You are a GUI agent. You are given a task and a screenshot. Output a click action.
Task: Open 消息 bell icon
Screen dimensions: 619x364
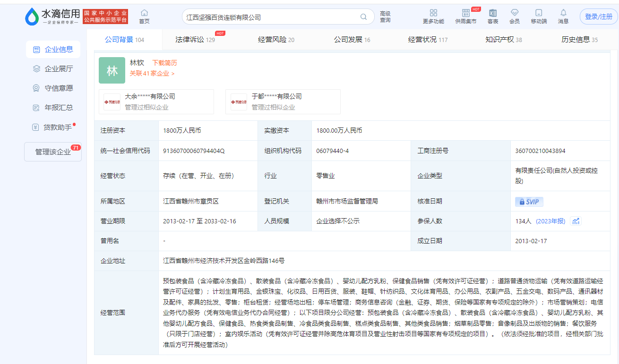point(563,13)
